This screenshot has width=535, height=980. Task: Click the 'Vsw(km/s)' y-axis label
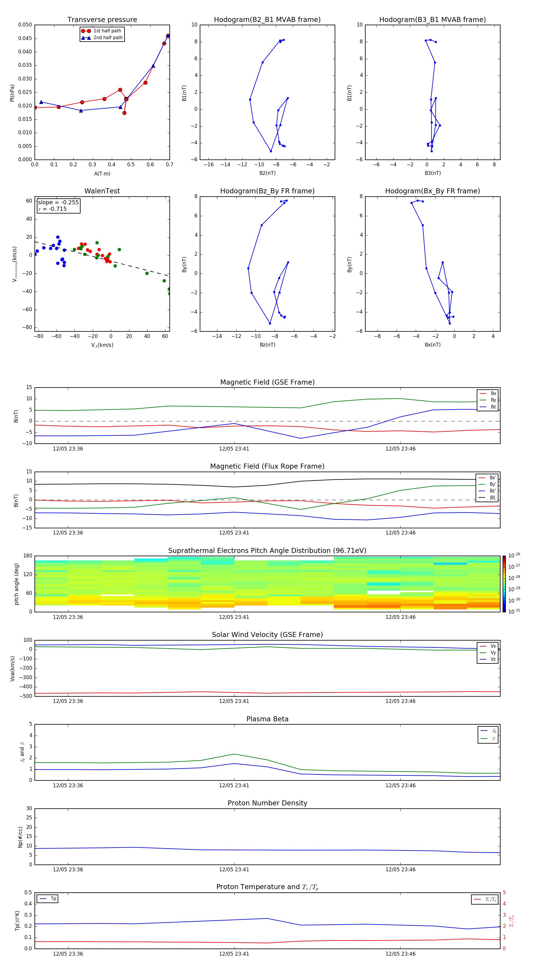tap(12, 668)
